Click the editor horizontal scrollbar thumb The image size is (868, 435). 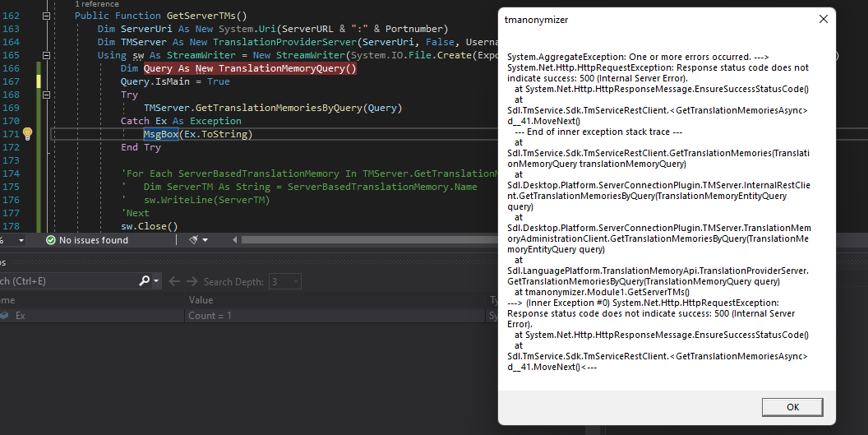tap(369, 240)
